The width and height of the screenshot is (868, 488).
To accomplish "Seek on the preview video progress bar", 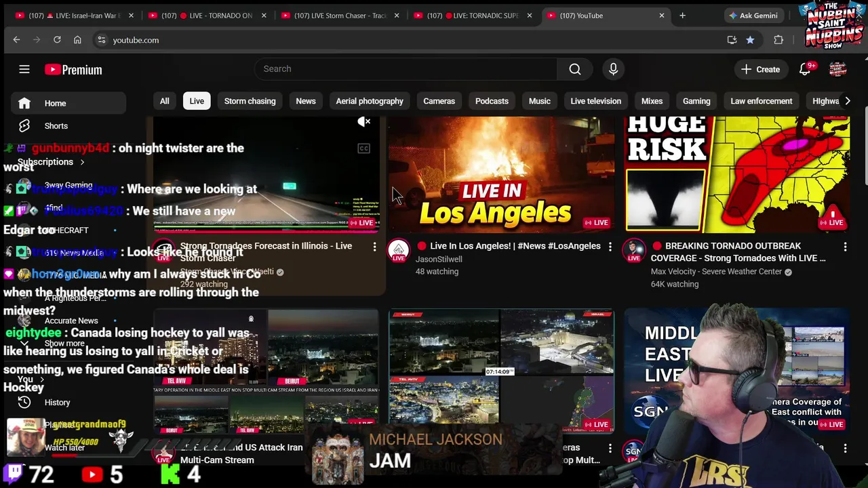I will pyautogui.click(x=267, y=231).
